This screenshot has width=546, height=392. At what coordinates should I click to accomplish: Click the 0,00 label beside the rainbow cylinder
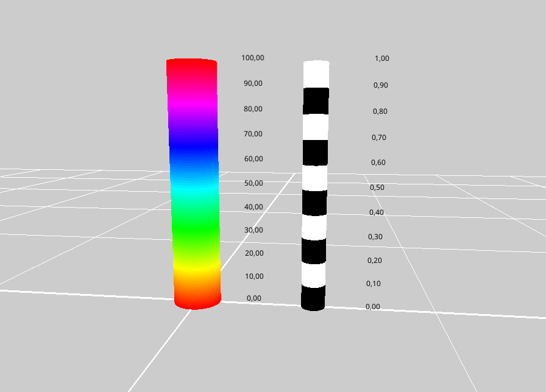click(254, 298)
